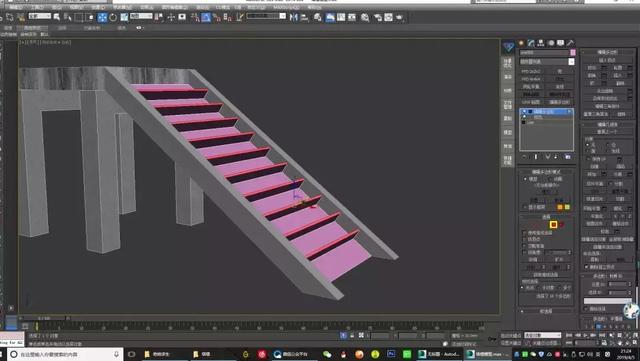Toggle 显示框架 checkbox
Viewport: 640px width, 361px height.
525,207
